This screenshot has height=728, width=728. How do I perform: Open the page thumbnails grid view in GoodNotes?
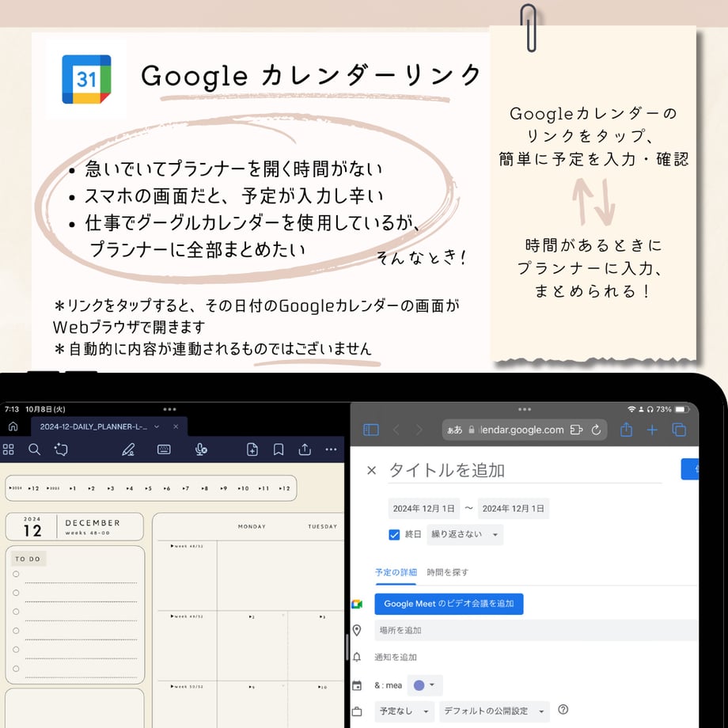(x=9, y=449)
